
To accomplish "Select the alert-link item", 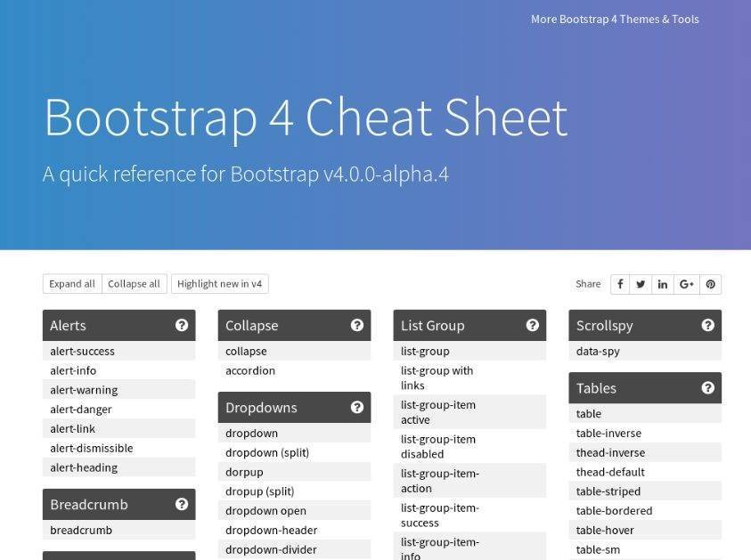I will point(118,428).
